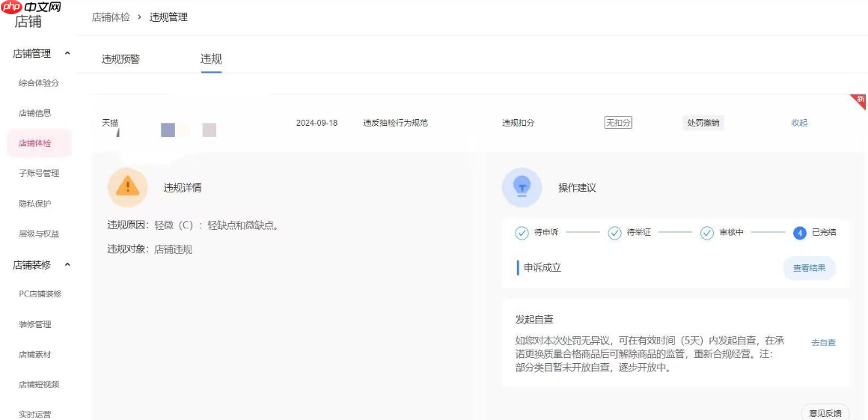Image resolution: width=868 pixels, height=420 pixels.
Task: Select the 违规 tab
Action: tap(211, 59)
